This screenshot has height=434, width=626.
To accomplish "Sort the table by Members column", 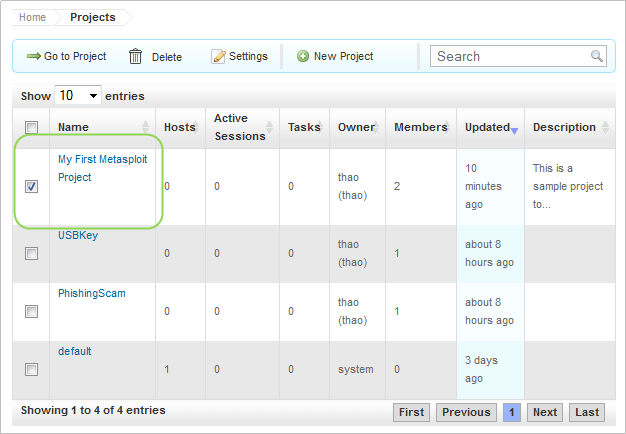I will 420,128.
